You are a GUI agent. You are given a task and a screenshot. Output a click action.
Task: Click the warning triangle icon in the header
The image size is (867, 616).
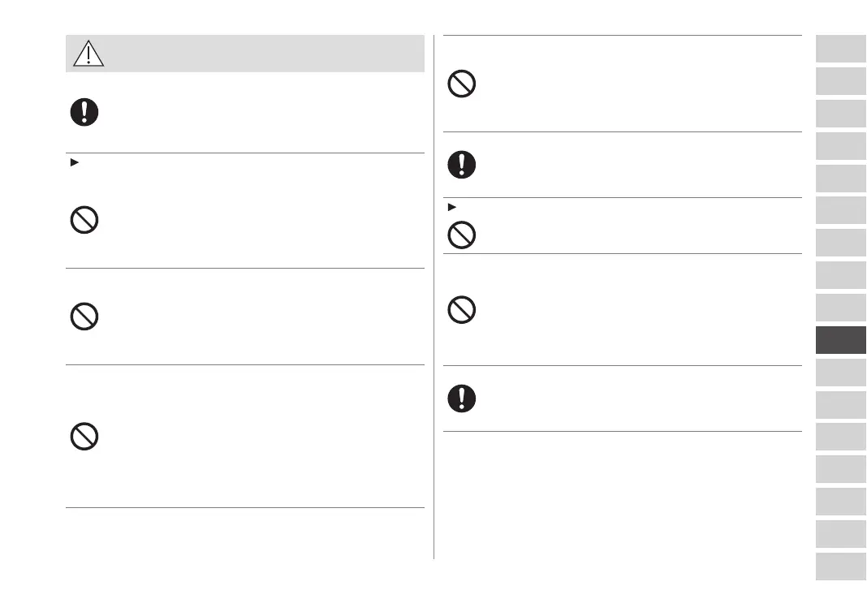point(88,54)
